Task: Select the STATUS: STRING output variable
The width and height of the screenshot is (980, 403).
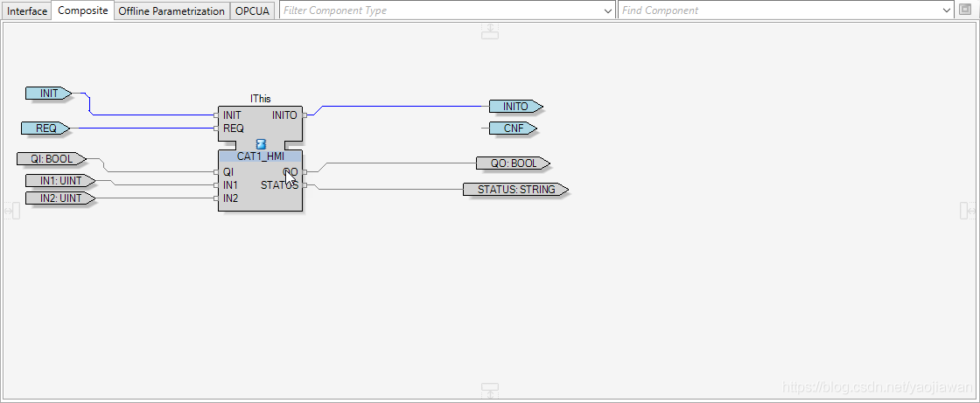Action: (514, 190)
